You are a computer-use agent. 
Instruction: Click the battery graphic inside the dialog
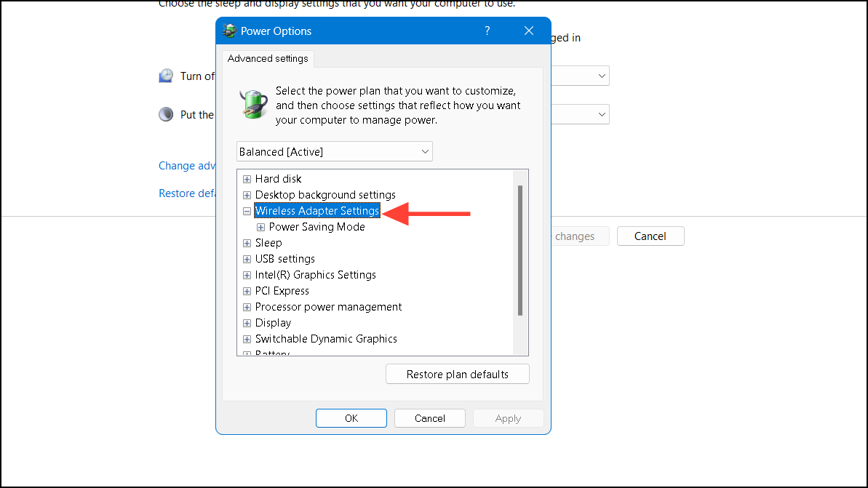[x=252, y=103]
